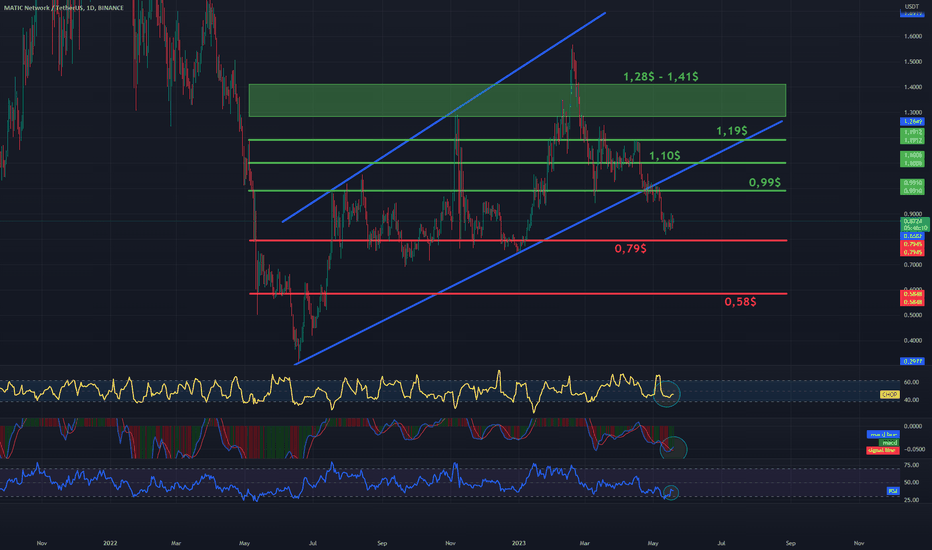The height and width of the screenshot is (550, 932).
Task: Click the blue 0.29 price tag
Action: click(912, 361)
